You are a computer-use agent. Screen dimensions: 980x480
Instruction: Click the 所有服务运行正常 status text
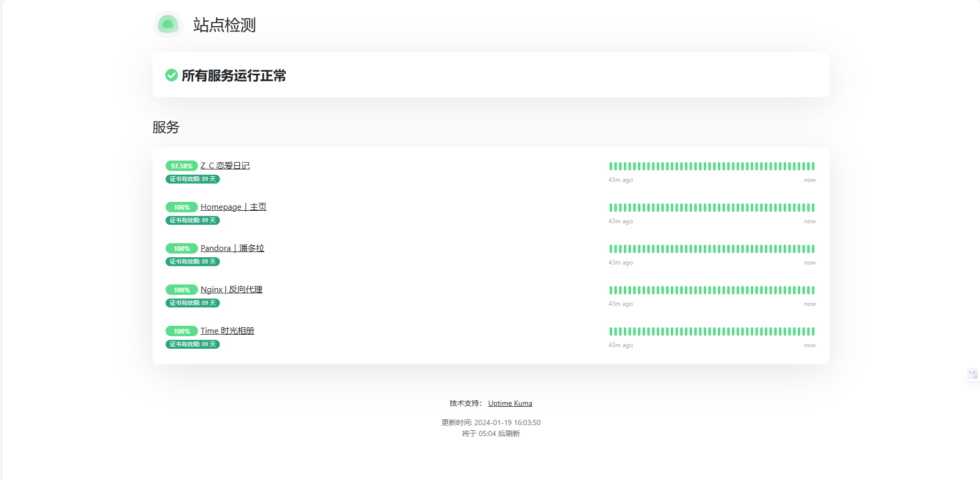(x=234, y=76)
